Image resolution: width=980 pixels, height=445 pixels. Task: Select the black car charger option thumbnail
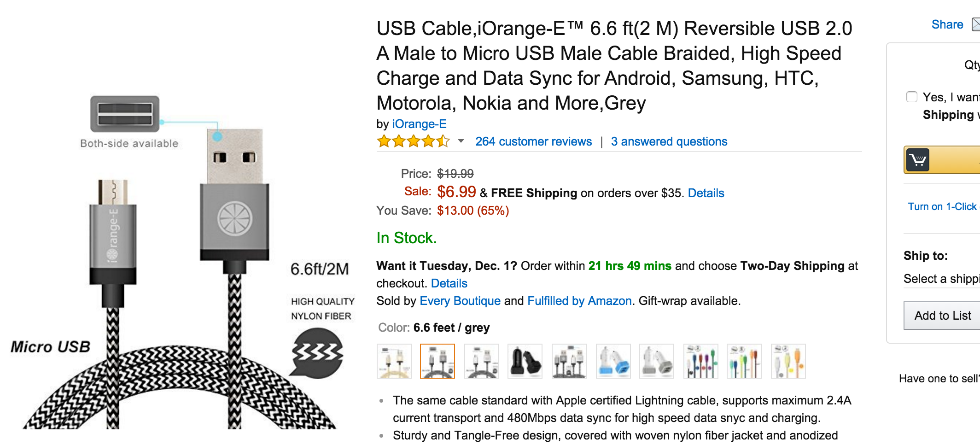525,361
